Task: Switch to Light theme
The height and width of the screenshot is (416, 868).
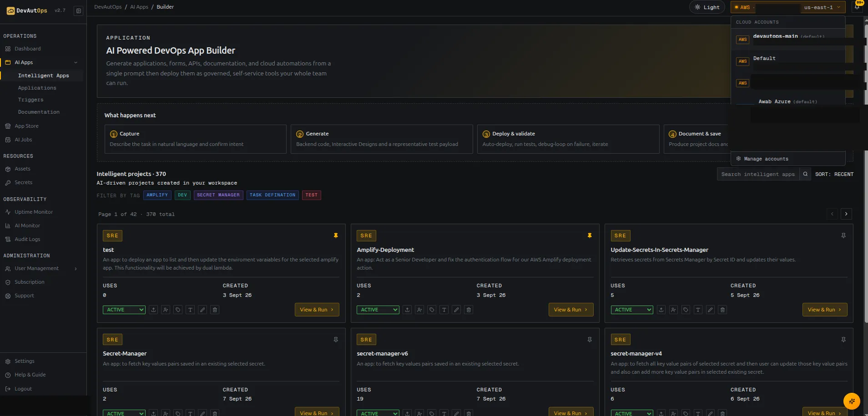Action: pos(707,7)
